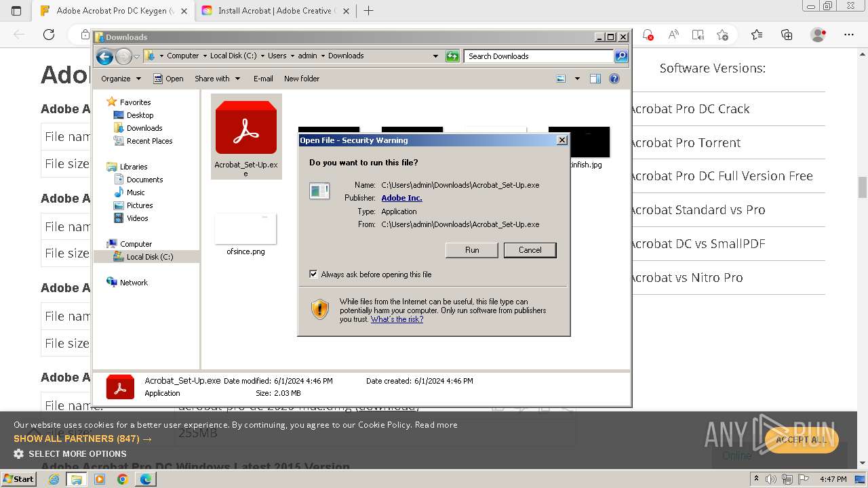Create a New folder in Downloads
Screen dimensions: 868x488
302,79
